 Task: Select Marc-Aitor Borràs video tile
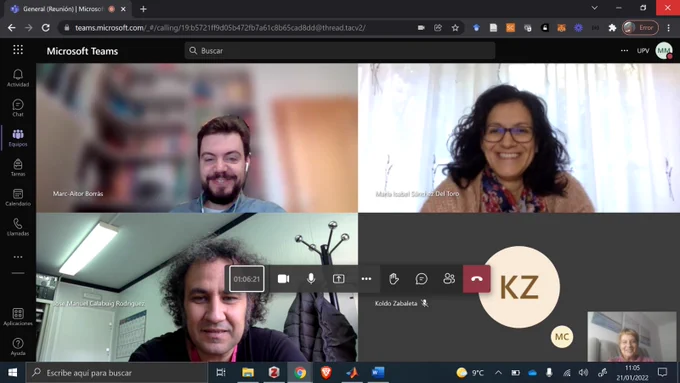point(197,138)
